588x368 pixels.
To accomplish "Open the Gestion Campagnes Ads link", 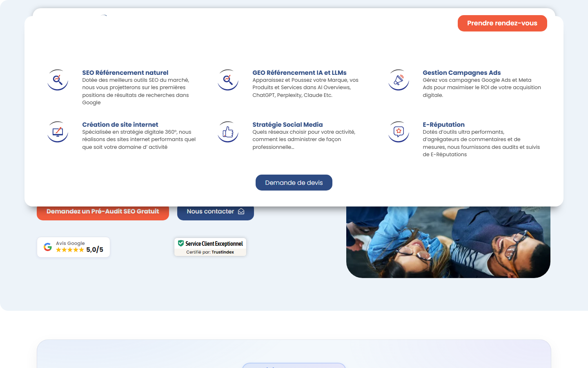I will pos(462,73).
